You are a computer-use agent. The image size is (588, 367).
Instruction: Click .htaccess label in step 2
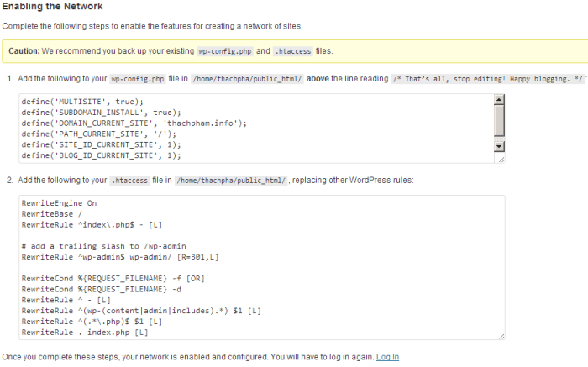pos(129,181)
